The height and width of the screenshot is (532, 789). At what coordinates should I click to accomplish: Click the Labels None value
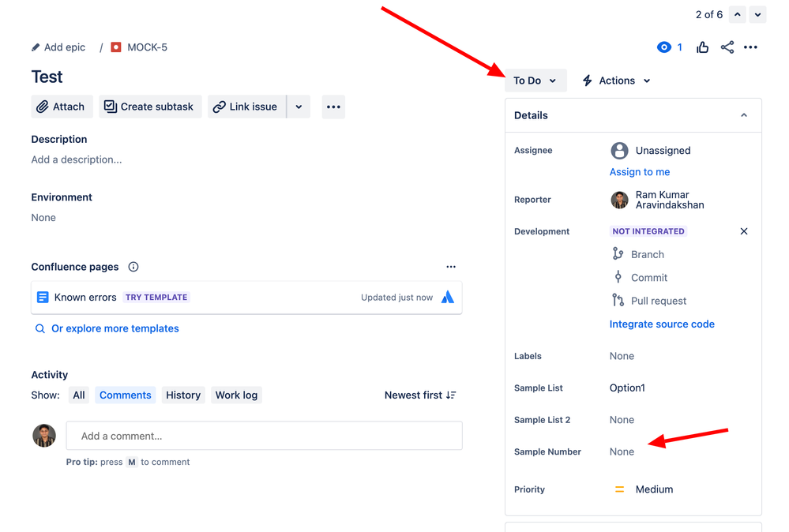(622, 356)
